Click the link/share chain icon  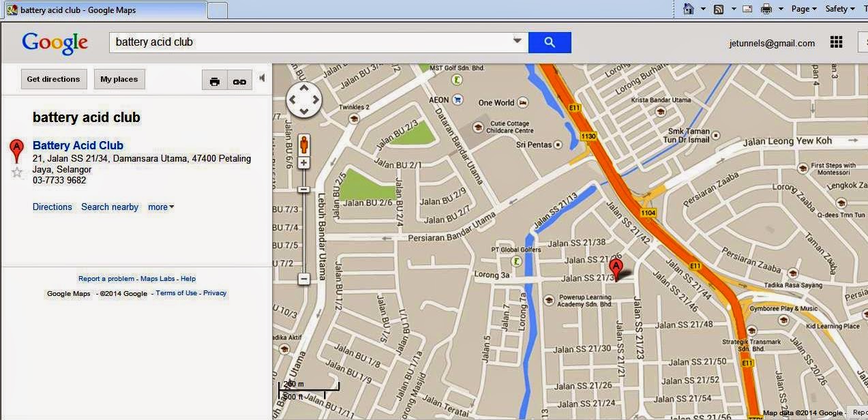(x=239, y=80)
